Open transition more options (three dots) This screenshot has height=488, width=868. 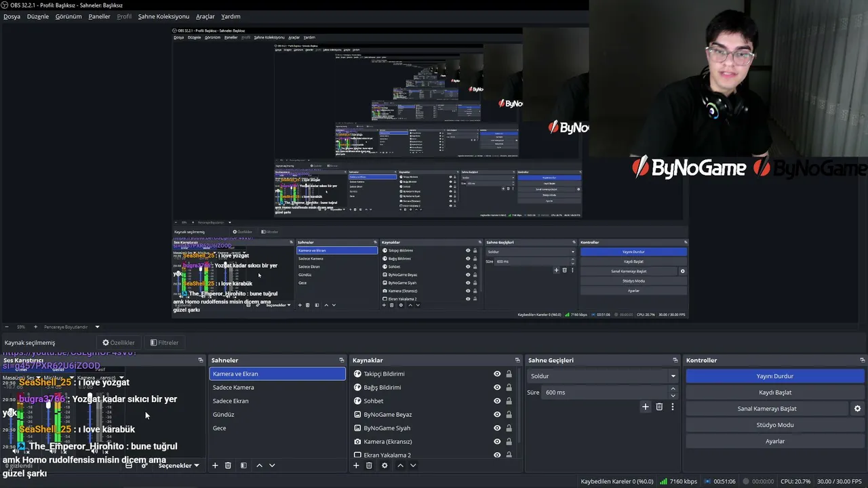[673, 407]
